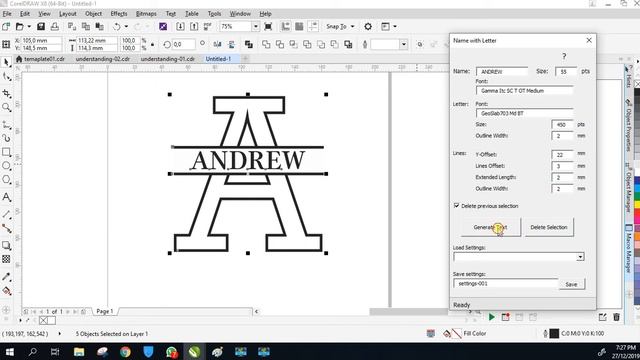Click the Page 1 tab
This screenshot has width=640, height=360.
pos(104,311)
